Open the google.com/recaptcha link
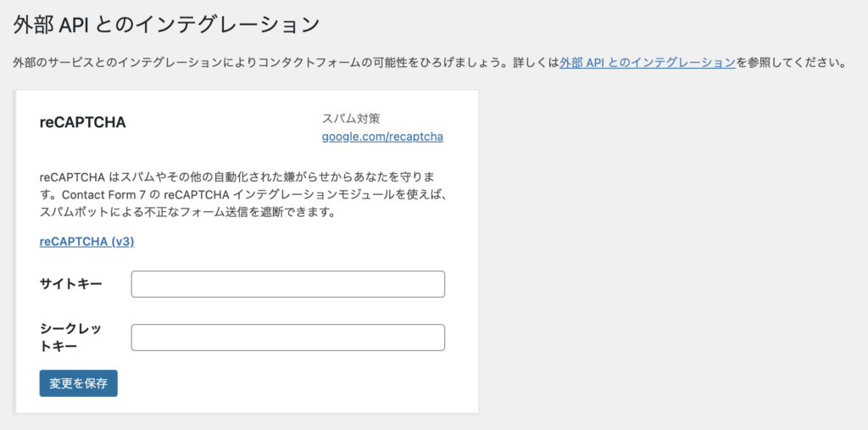This screenshot has width=868, height=430. coord(382,137)
